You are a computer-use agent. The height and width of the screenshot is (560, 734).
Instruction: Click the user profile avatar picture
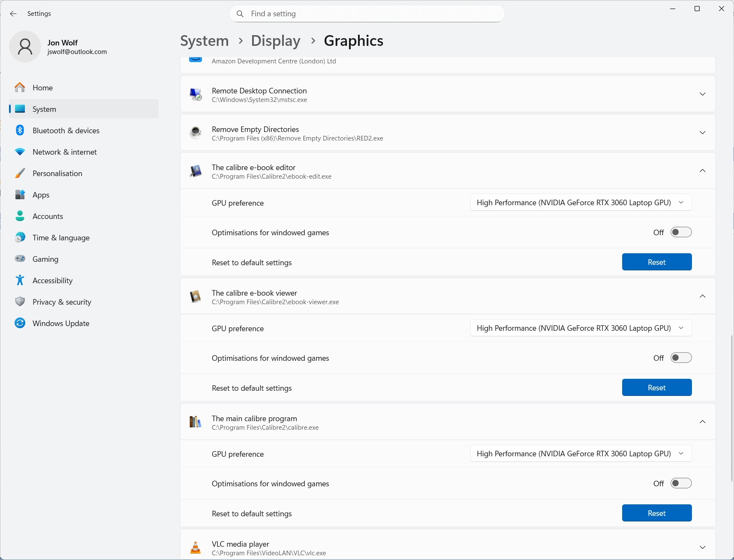pos(25,46)
